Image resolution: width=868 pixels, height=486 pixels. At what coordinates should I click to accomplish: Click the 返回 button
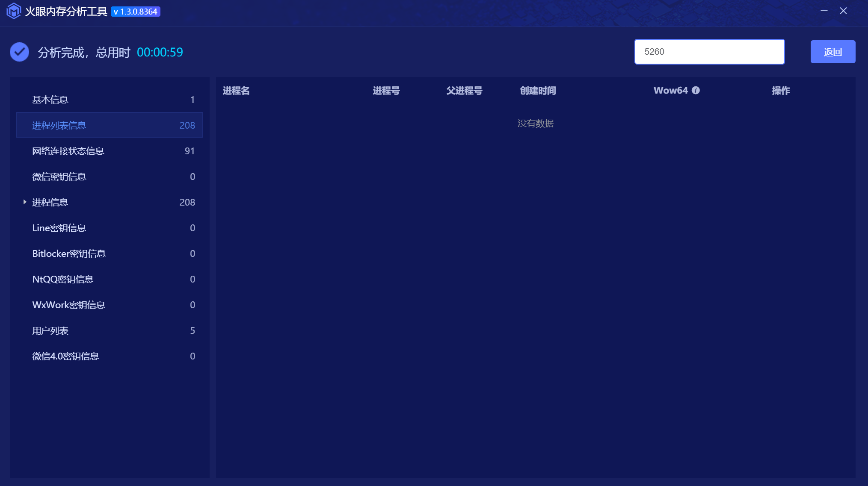pyautogui.click(x=832, y=52)
